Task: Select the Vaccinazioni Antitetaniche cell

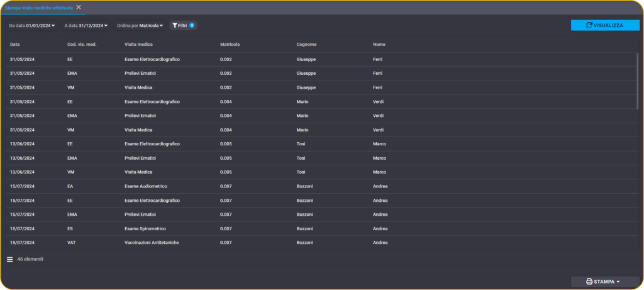Action: (x=152, y=243)
